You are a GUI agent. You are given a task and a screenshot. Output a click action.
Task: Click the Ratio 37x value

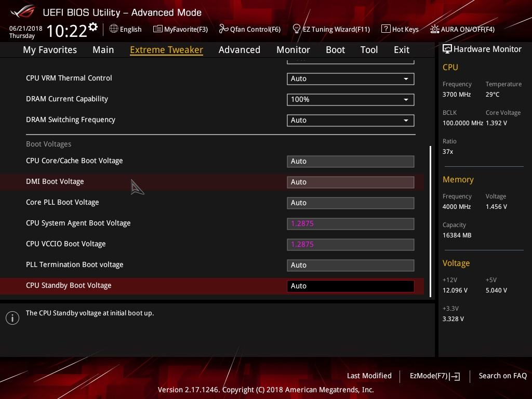448,152
